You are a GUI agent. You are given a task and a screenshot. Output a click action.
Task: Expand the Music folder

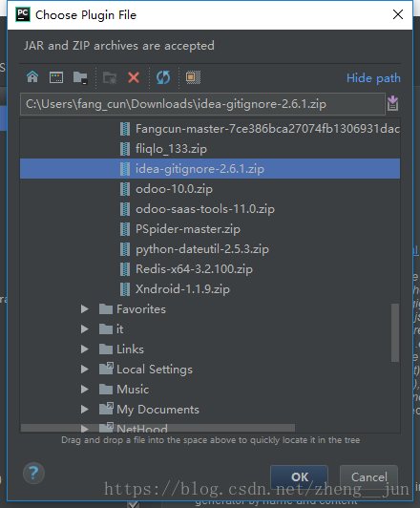click(85, 389)
